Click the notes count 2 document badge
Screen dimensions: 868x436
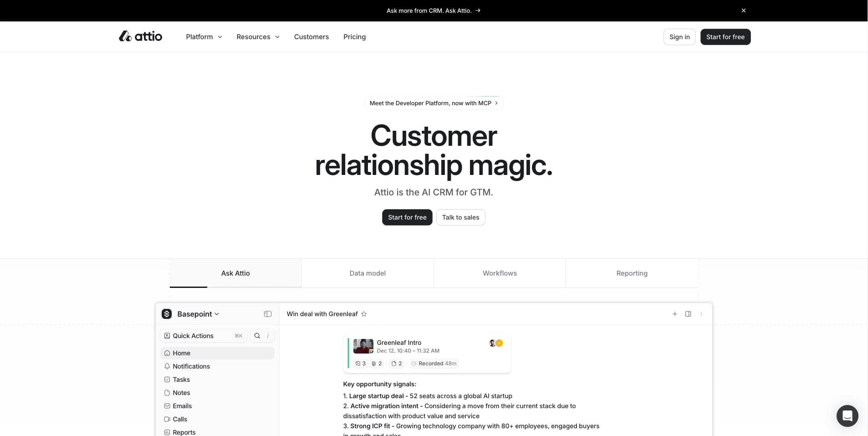point(397,364)
